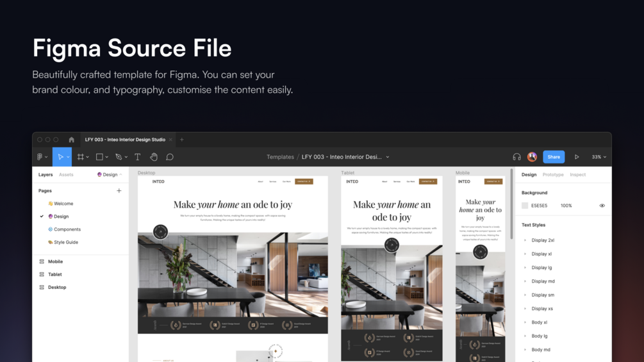
Task: Edit the background hex value E5E5E5
Action: pos(539,206)
